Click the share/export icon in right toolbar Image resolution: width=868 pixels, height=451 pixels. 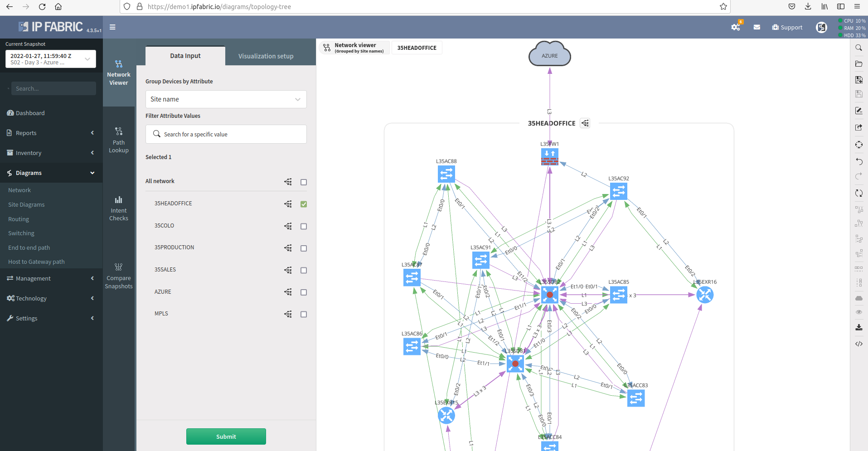(858, 127)
